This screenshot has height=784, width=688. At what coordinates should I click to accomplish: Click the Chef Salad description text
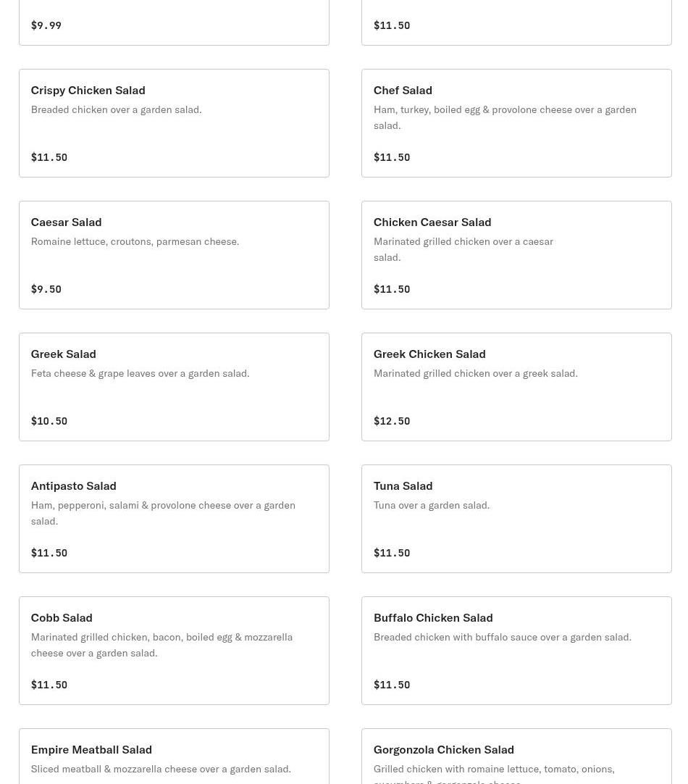click(505, 117)
